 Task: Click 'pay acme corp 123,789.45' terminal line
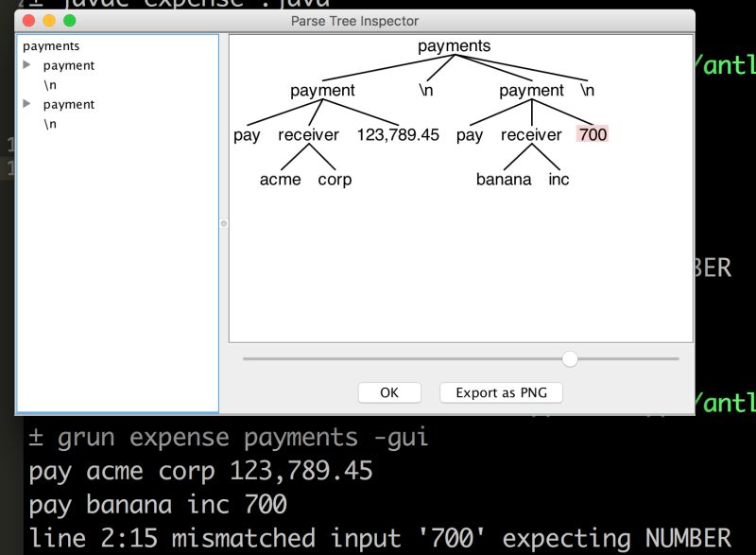pos(200,471)
